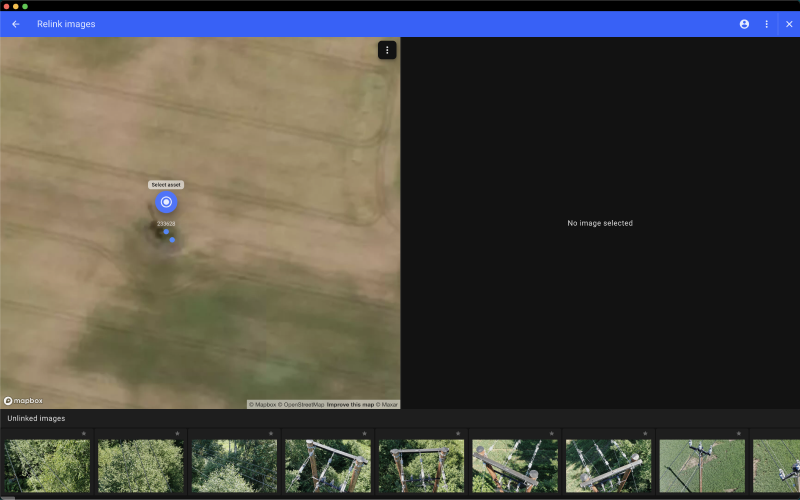The width and height of the screenshot is (800, 500).
Task: Click the Mapbox logo on map
Action: click(x=22, y=401)
